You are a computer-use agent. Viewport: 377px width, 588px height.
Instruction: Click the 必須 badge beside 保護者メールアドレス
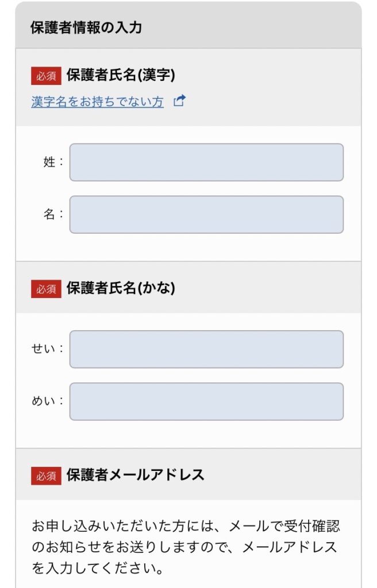pos(46,476)
